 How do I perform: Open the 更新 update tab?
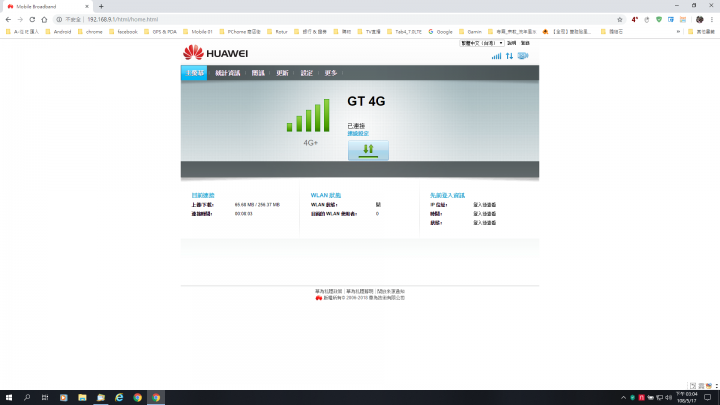282,73
